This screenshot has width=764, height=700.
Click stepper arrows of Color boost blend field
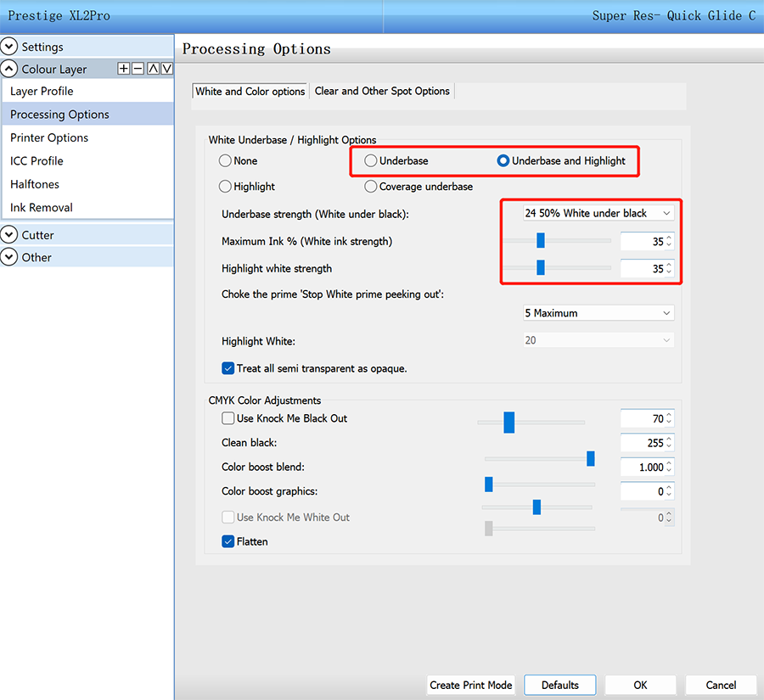669,468
